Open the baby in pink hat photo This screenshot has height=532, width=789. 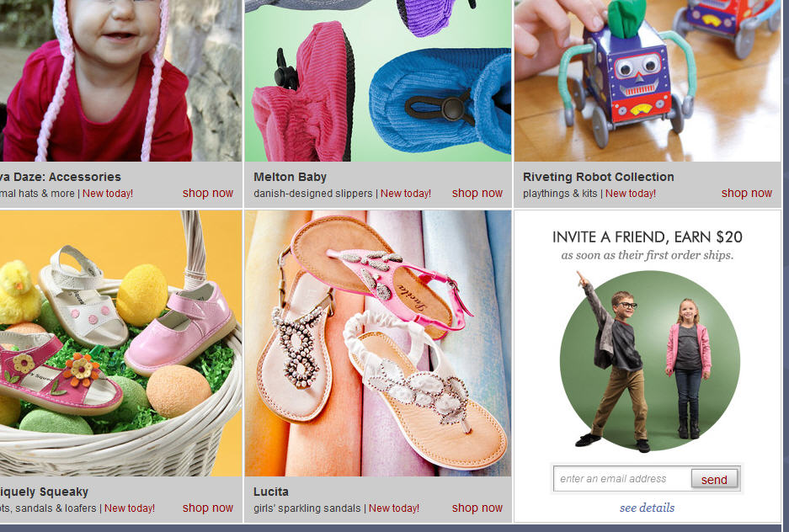120,81
